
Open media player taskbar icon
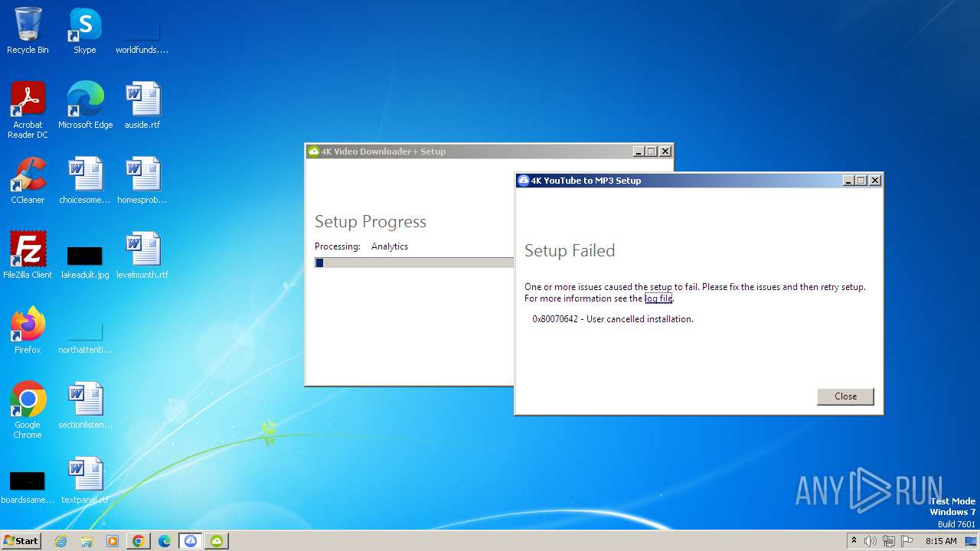click(113, 541)
